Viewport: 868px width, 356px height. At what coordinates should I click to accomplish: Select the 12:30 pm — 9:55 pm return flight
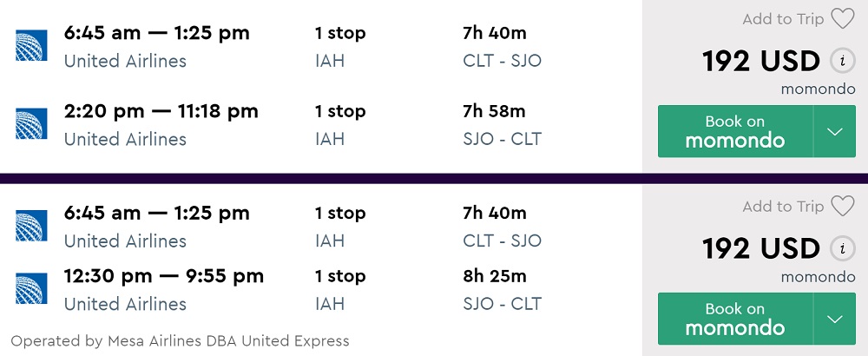point(164,276)
